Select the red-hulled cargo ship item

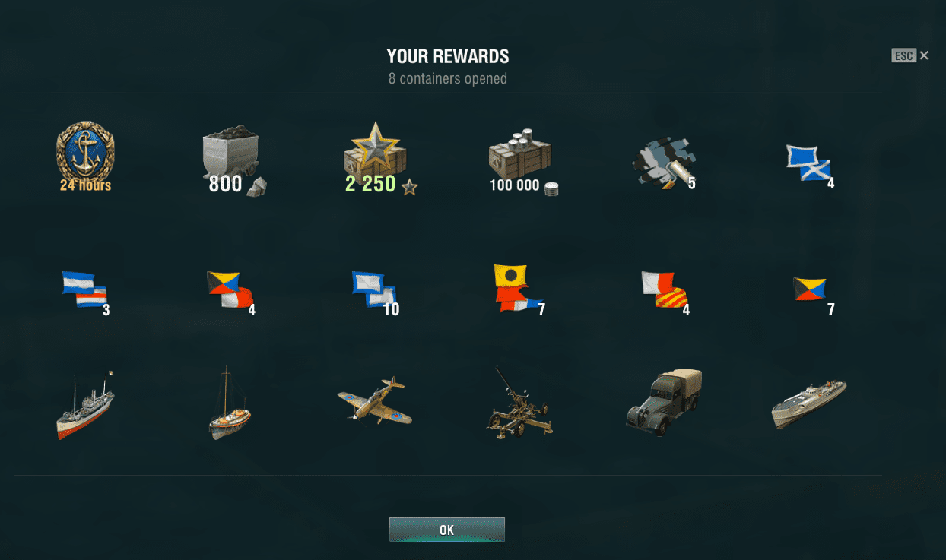(x=84, y=406)
